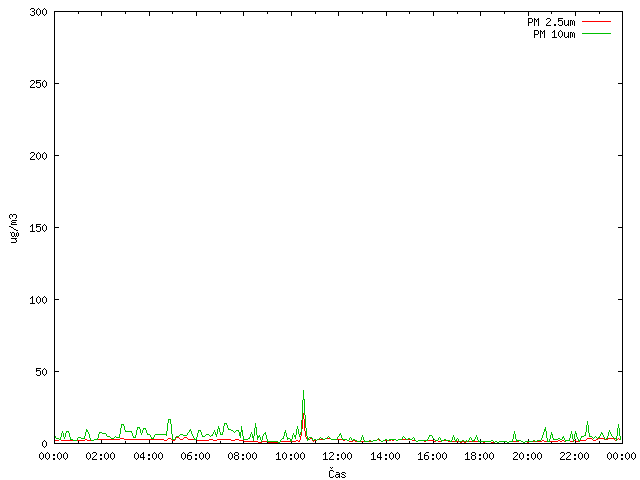The width and height of the screenshot is (640, 480).
Task: Click the green PM 10um legend line
Action: [x=596, y=34]
